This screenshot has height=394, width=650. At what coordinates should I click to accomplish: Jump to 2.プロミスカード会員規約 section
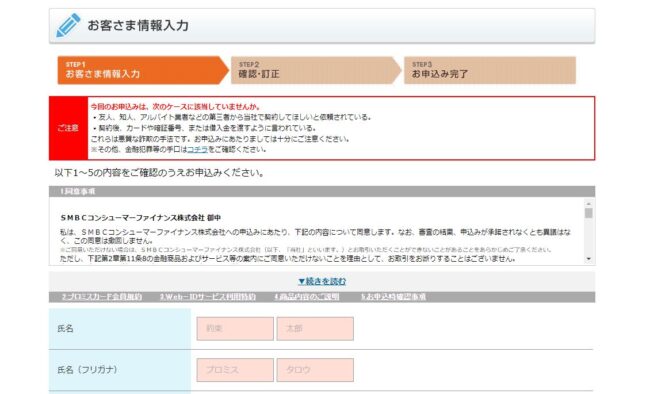tap(102, 297)
